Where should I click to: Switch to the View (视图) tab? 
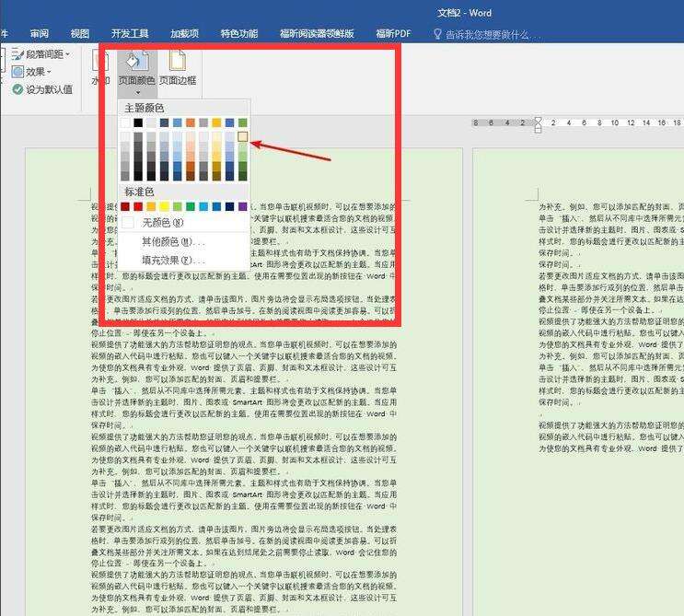pyautogui.click(x=80, y=33)
